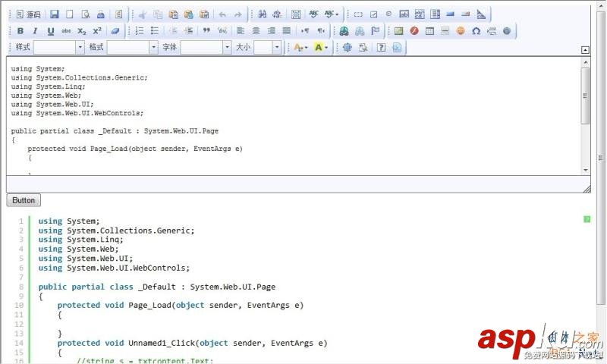607x364 pixels.
Task: Click the Redo arrow
Action: click(237, 14)
